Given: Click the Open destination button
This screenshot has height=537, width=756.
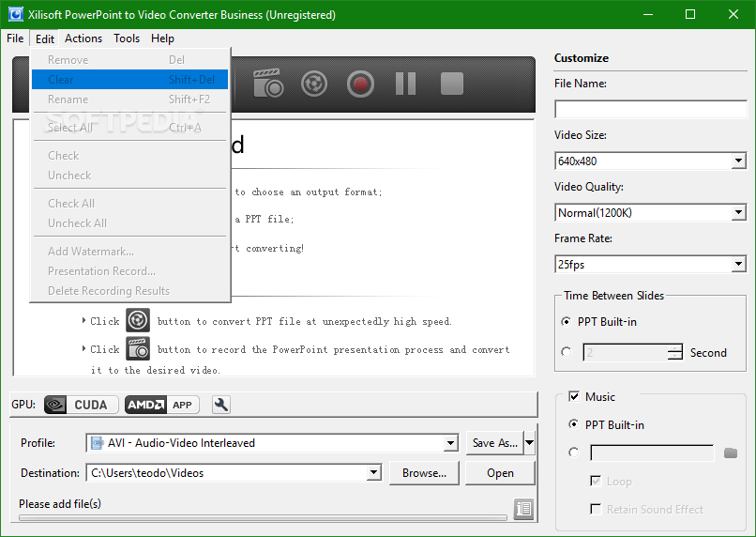Looking at the screenshot, I should click(501, 473).
